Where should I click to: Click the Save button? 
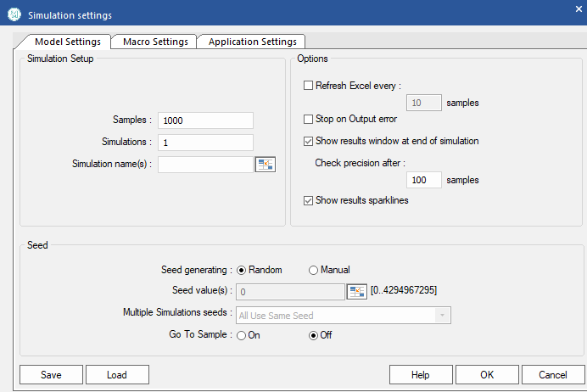51,375
